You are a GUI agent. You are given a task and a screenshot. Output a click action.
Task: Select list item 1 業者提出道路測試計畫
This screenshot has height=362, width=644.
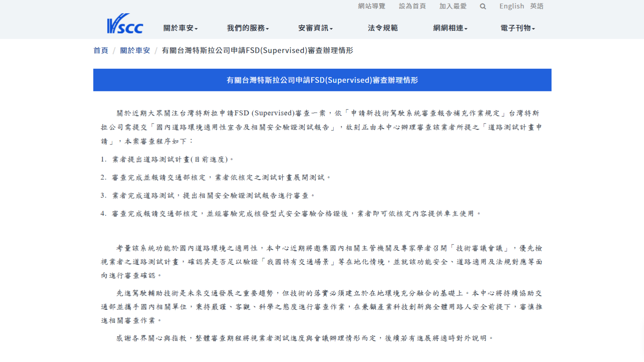coord(167,159)
